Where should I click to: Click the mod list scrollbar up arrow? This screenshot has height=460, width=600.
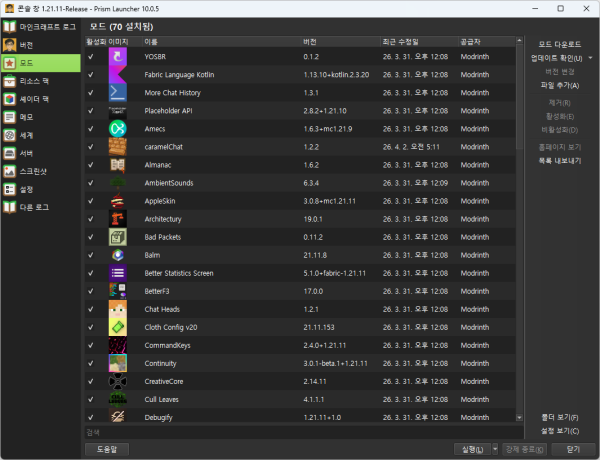[x=519, y=40]
